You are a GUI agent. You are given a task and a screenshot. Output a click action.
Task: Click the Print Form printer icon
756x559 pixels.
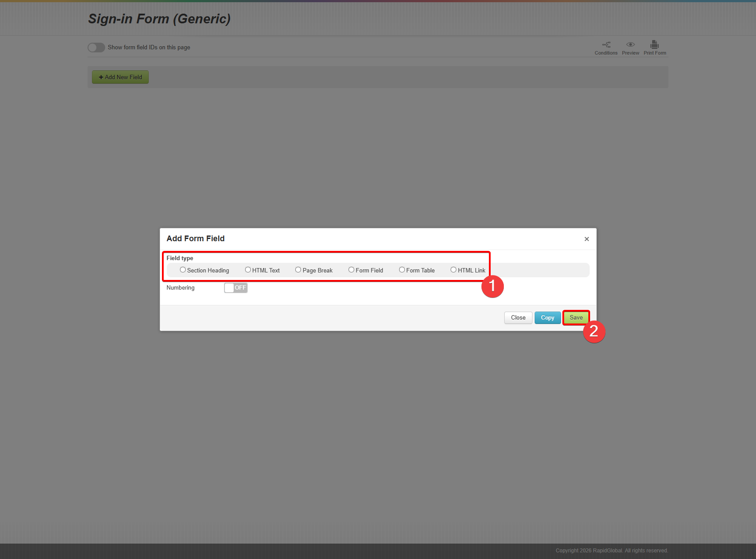point(654,45)
